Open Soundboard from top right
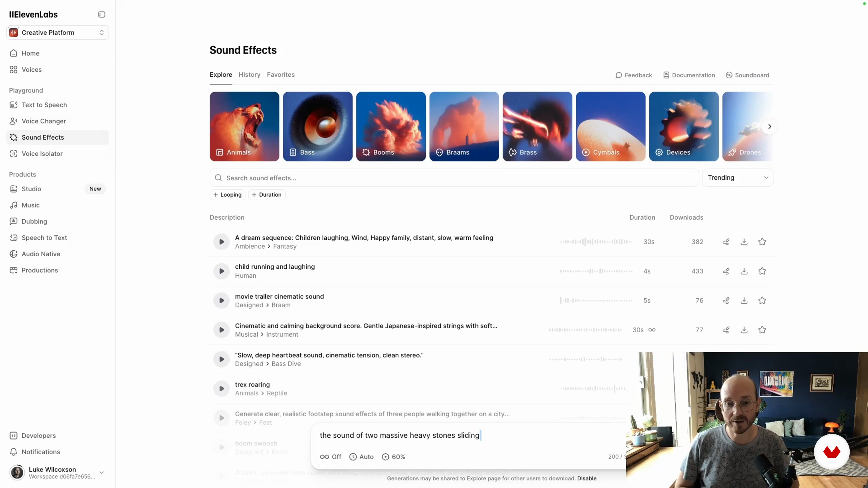This screenshot has height=488, width=868. tap(747, 75)
